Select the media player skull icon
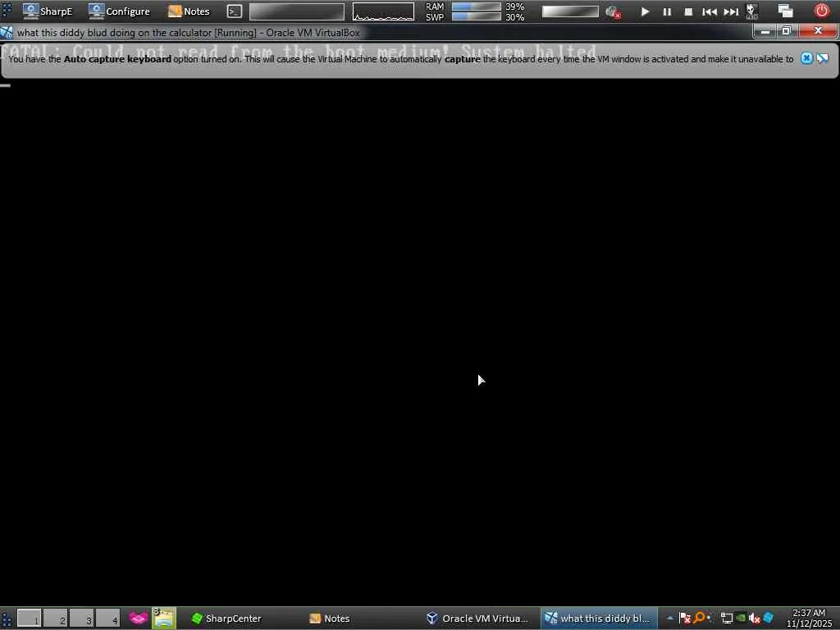 point(752,11)
